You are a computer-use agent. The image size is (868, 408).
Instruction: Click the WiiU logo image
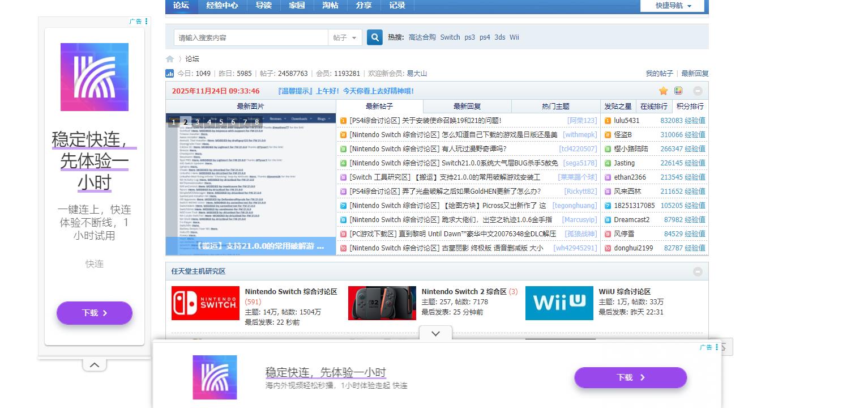coord(559,303)
